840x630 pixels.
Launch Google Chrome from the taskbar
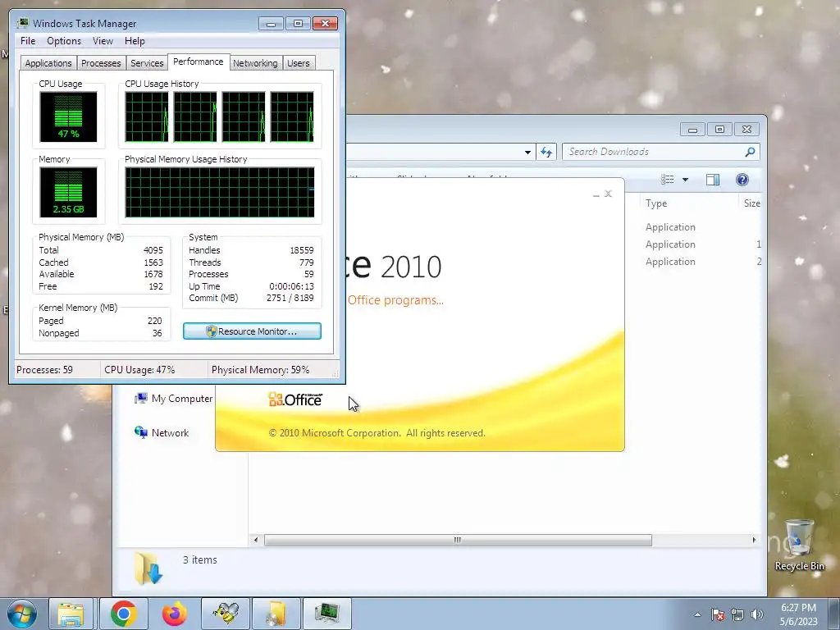(x=124, y=614)
